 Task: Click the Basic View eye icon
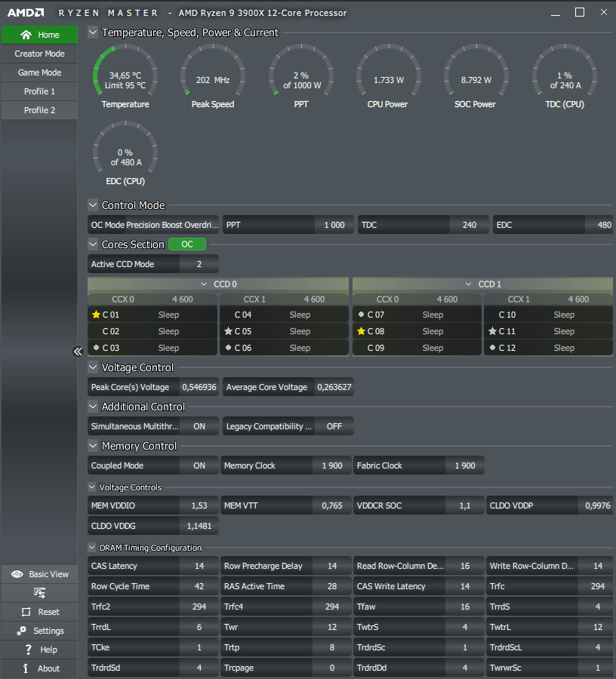17,574
